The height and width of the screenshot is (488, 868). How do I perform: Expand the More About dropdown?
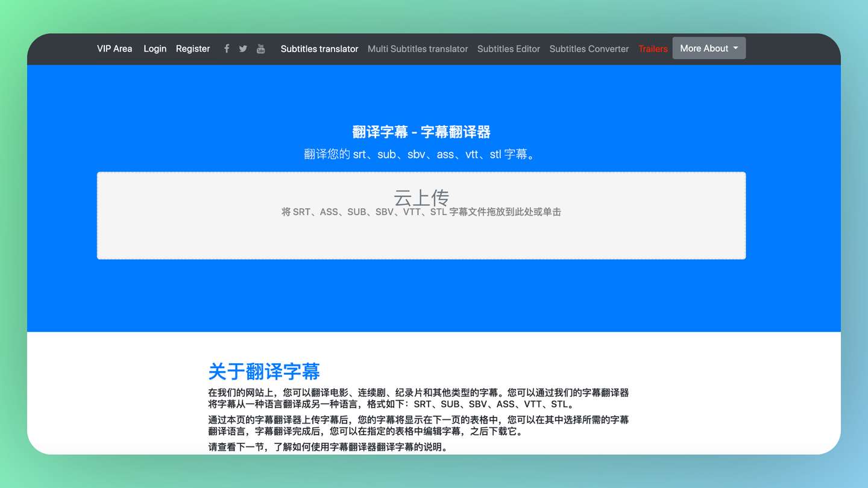(709, 48)
